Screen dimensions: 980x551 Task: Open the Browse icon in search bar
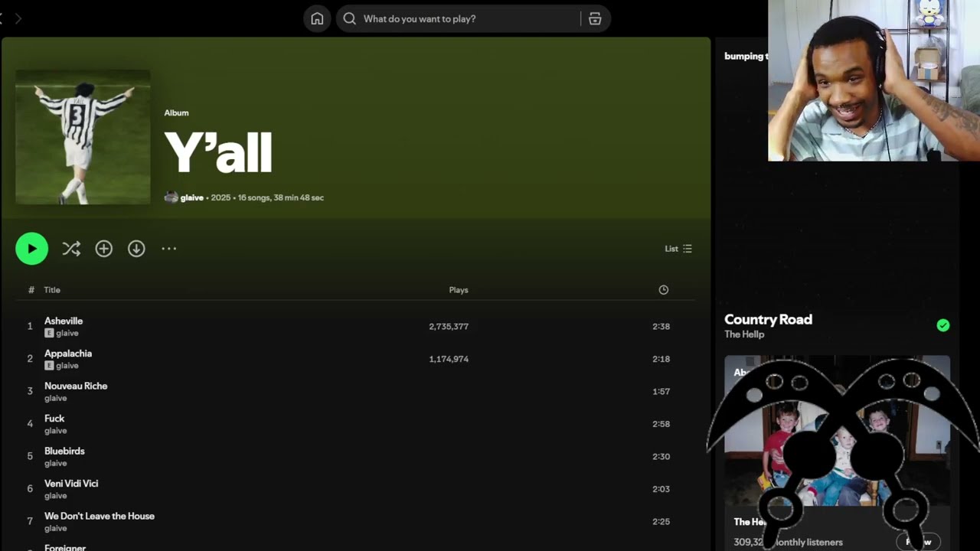click(595, 18)
